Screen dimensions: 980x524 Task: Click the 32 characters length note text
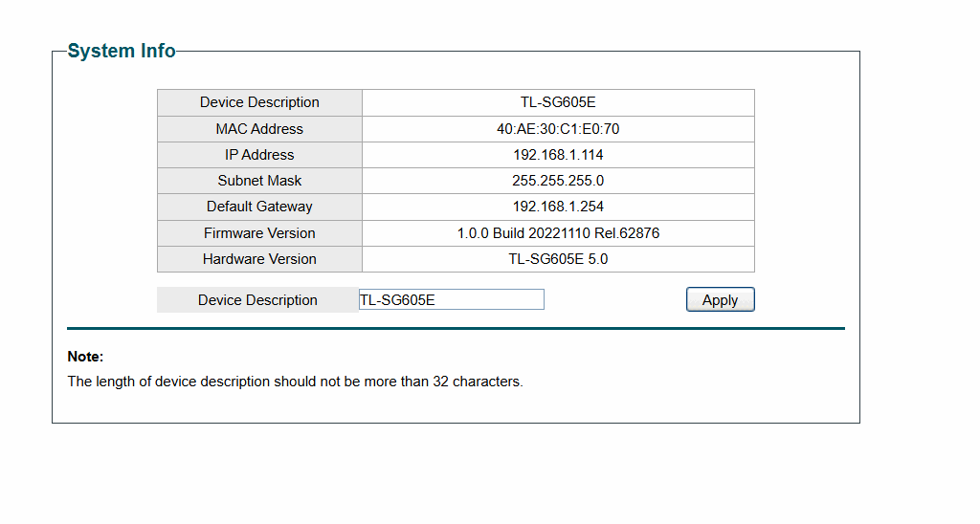pos(295,382)
